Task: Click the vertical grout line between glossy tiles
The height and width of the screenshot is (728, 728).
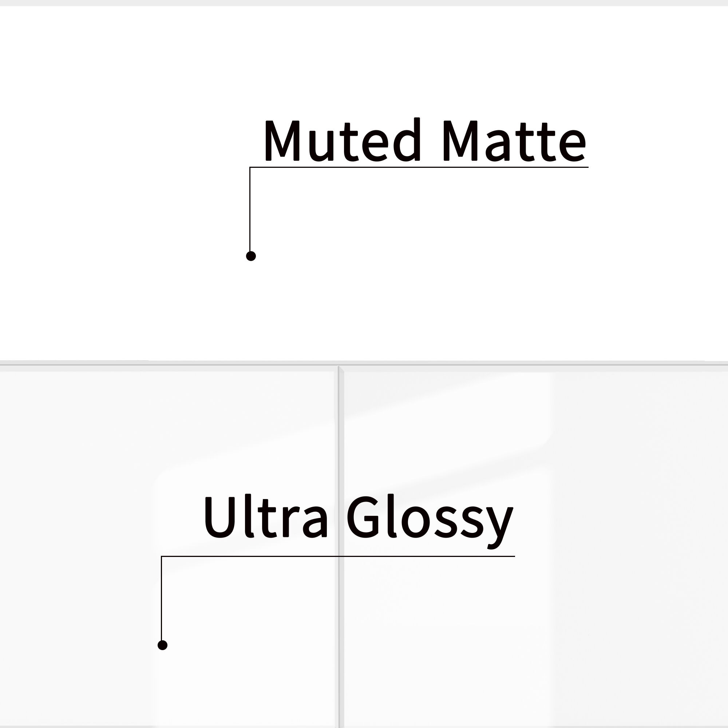Action: pyautogui.click(x=339, y=546)
